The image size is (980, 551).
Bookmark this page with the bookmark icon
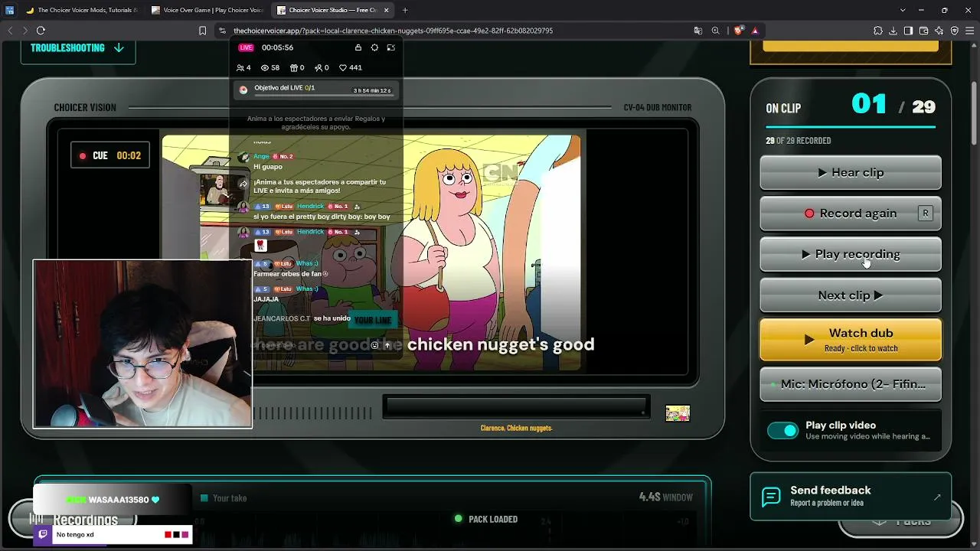click(203, 31)
